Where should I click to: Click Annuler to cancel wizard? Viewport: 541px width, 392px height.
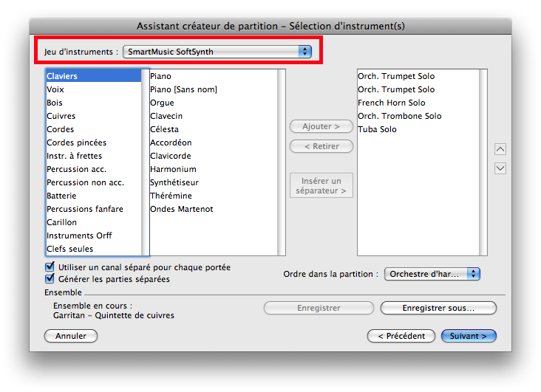(x=71, y=336)
